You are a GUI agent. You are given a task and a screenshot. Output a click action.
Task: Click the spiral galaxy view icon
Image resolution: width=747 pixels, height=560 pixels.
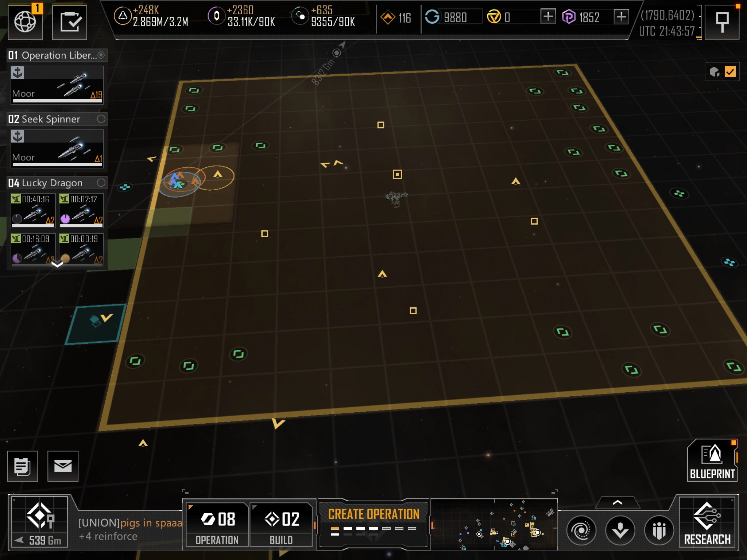point(581,530)
